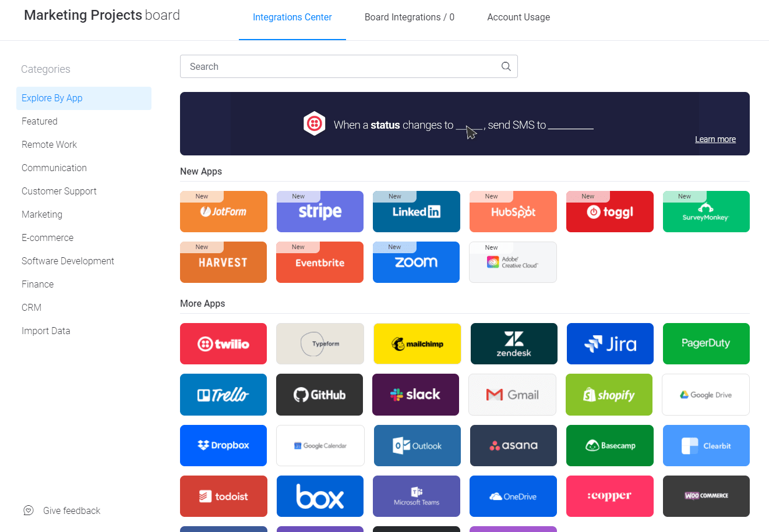The width and height of the screenshot is (769, 532).
Task: Select the Marketing category
Action: (x=84, y=214)
